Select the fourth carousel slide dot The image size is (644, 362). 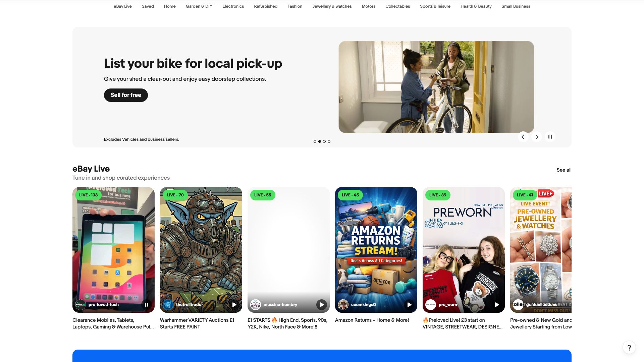329,141
